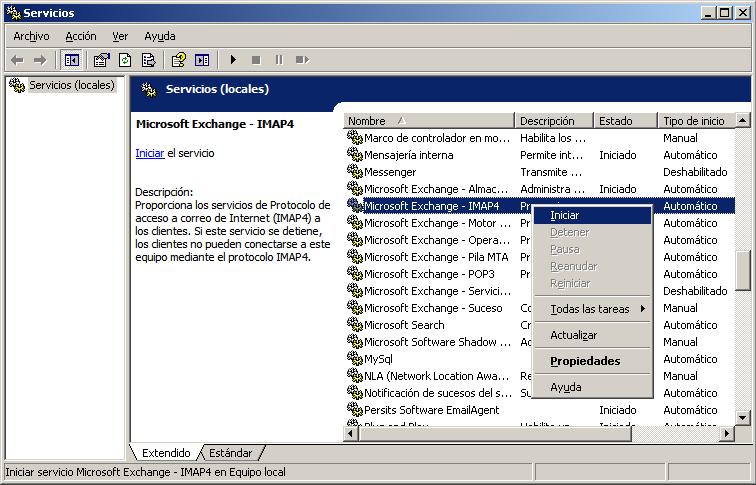Select Servicios (locales) in the tree pane

(70, 85)
